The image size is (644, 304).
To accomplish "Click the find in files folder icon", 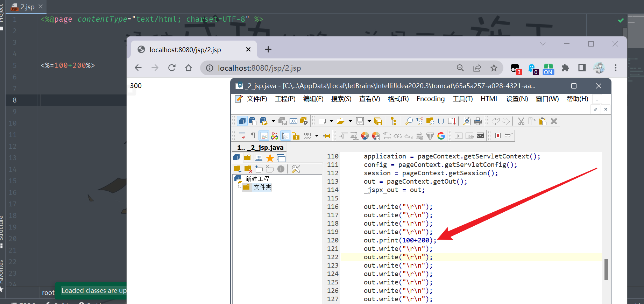I will [430, 121].
